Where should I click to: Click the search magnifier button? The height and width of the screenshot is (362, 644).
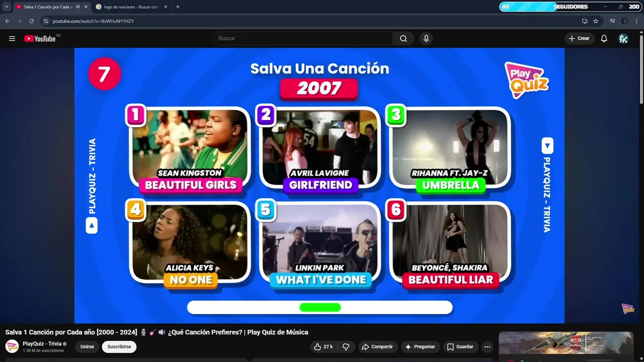click(404, 39)
